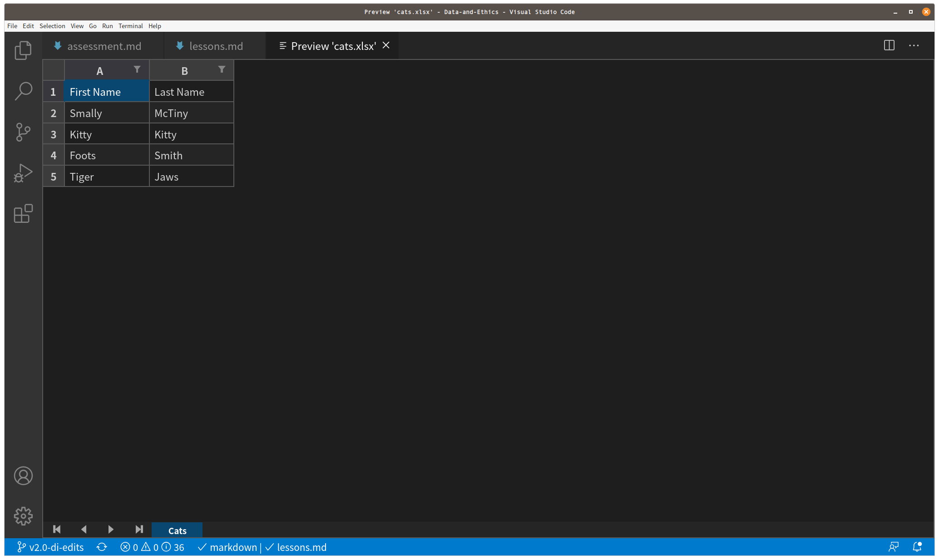Synchronize changes in status bar

click(102, 547)
